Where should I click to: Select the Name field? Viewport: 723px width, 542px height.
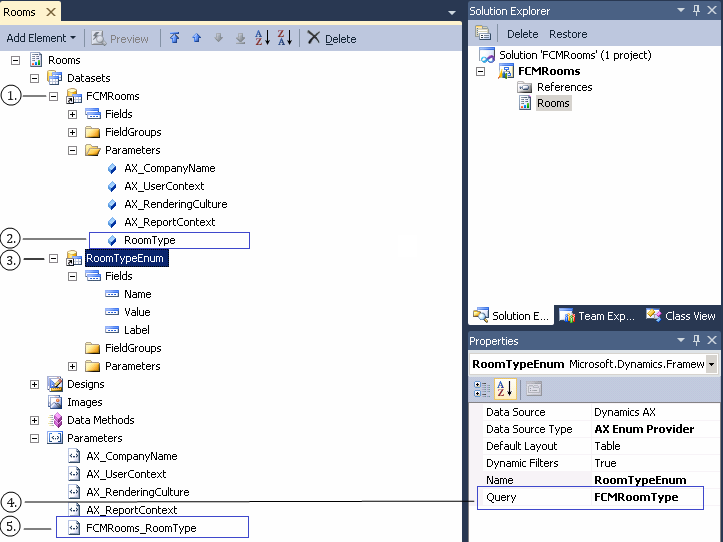tap(137, 294)
